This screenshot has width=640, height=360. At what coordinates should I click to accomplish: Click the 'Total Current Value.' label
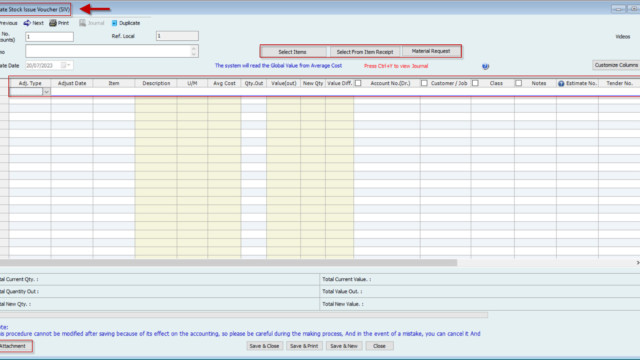347,280
